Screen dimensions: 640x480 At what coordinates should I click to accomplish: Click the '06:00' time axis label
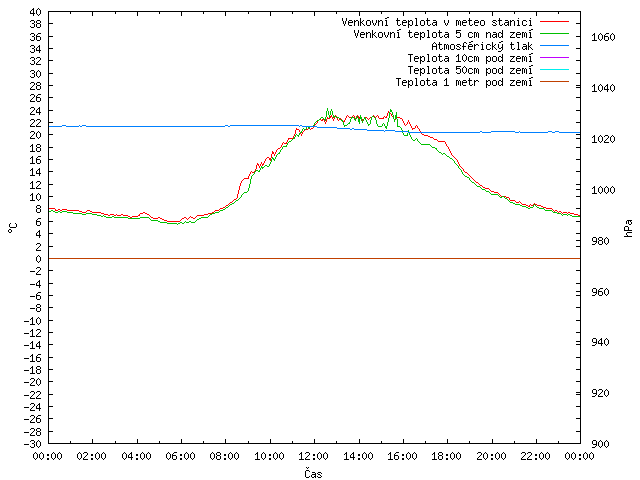[x=180, y=456]
